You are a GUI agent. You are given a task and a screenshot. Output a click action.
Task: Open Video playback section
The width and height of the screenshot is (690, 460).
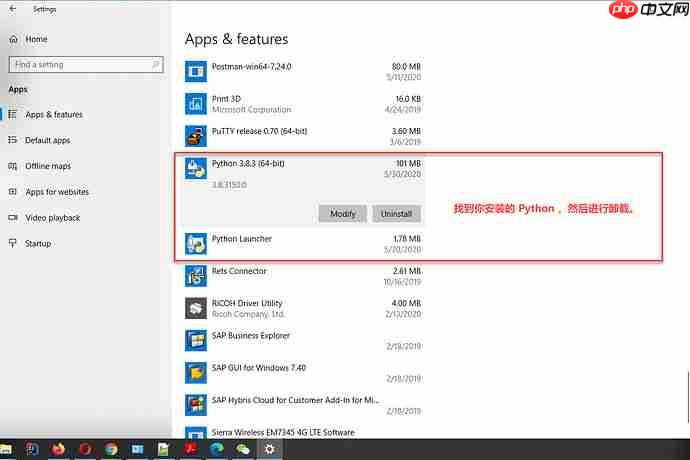[52, 218]
